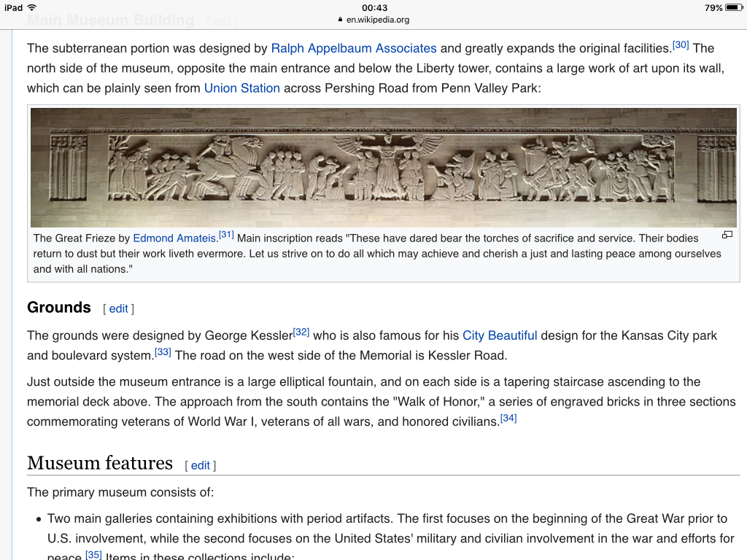This screenshot has height=560, width=747.
Task: Open footnote 32 after George Kessler
Action: [x=301, y=332]
